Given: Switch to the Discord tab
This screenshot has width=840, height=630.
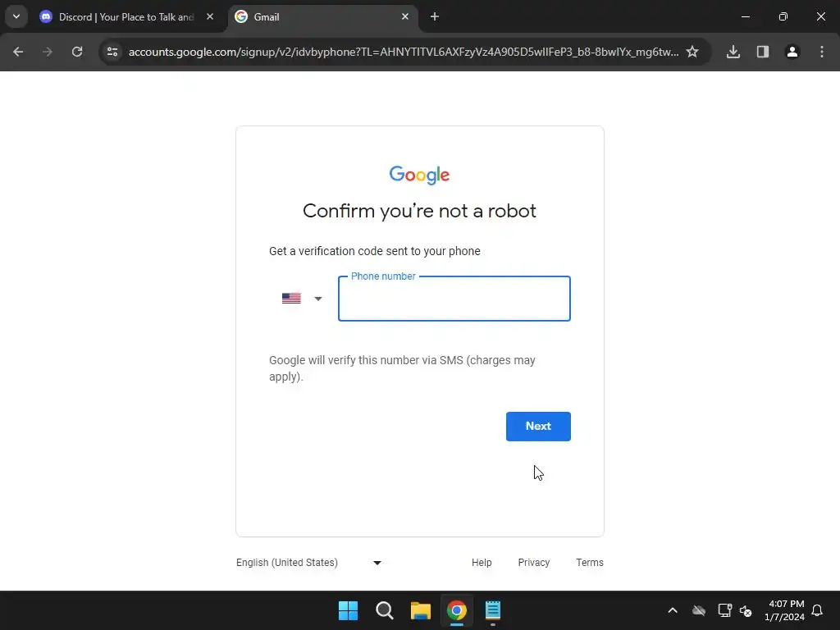Looking at the screenshot, I should click(x=127, y=17).
